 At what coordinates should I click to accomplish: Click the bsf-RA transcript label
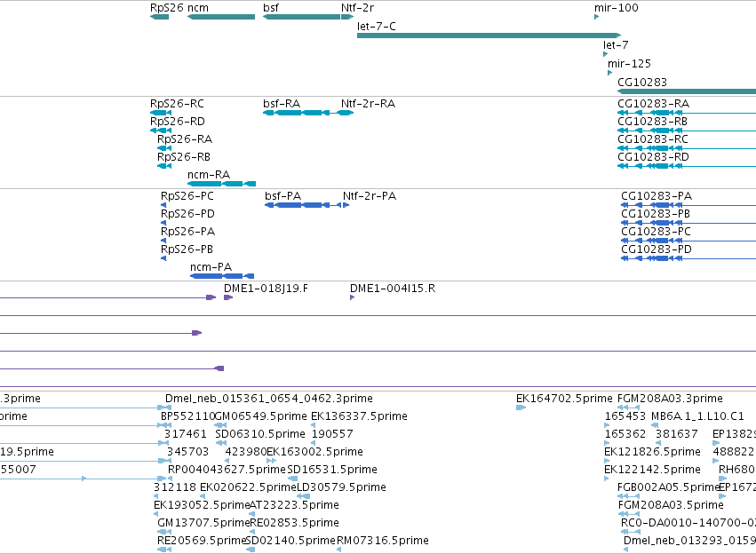(282, 104)
